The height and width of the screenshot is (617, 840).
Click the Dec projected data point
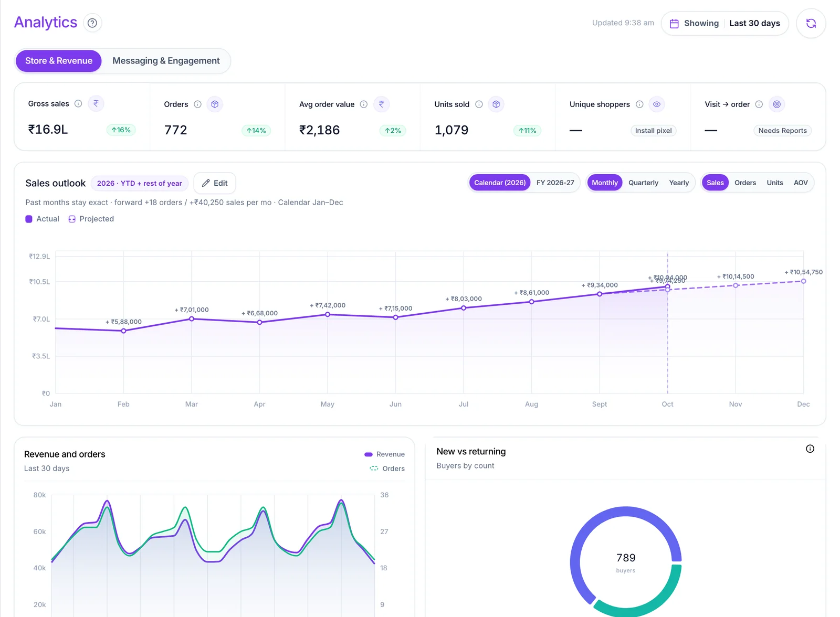coord(803,281)
